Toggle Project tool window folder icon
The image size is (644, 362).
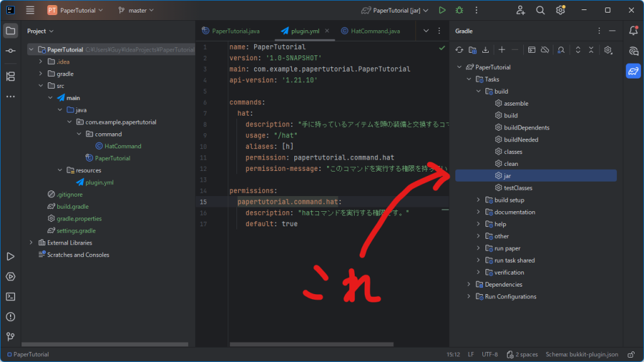coord(10,31)
